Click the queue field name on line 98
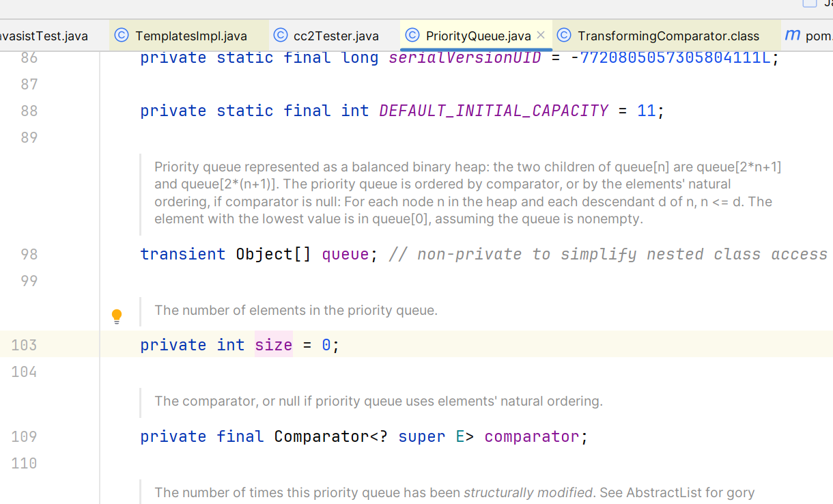The image size is (833, 504). click(x=345, y=254)
